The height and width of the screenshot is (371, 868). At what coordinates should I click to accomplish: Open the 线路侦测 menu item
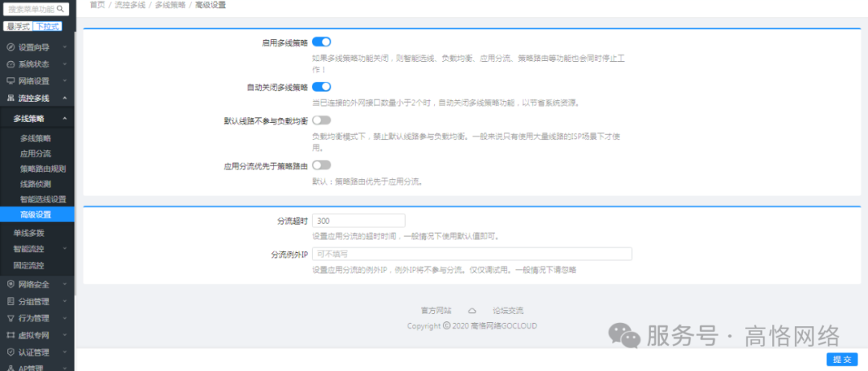[x=37, y=184]
